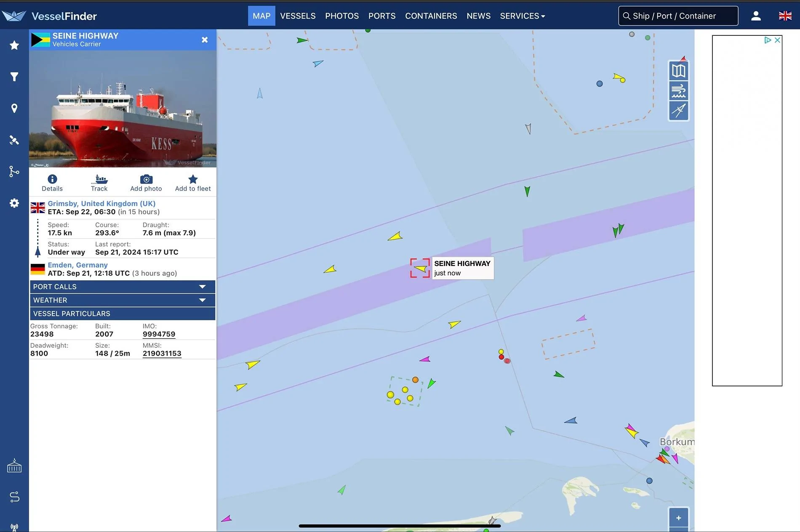Screen dimensions: 800x532
Task: Click the gray circle marker on the map
Action: tap(632, 34)
